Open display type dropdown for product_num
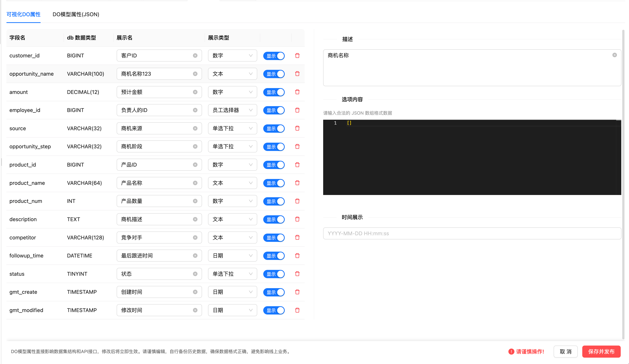The width and height of the screenshot is (629, 364). pos(232,201)
